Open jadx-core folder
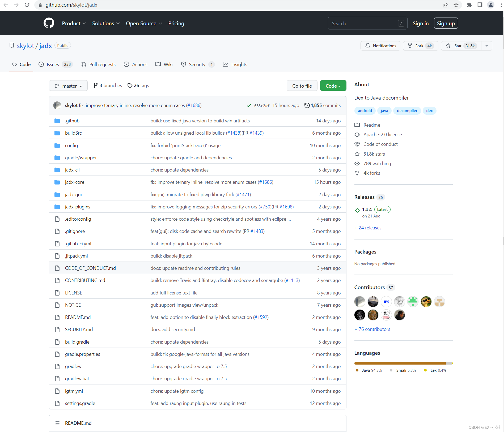The image size is (504, 432). tap(75, 182)
